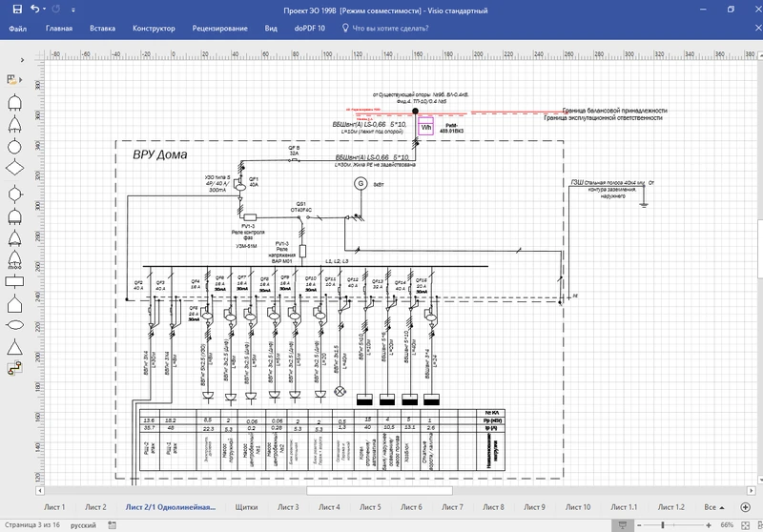Click the pentagon house shape in stencil
Image resolution: width=763 pixels, height=532 pixels.
click(15, 305)
